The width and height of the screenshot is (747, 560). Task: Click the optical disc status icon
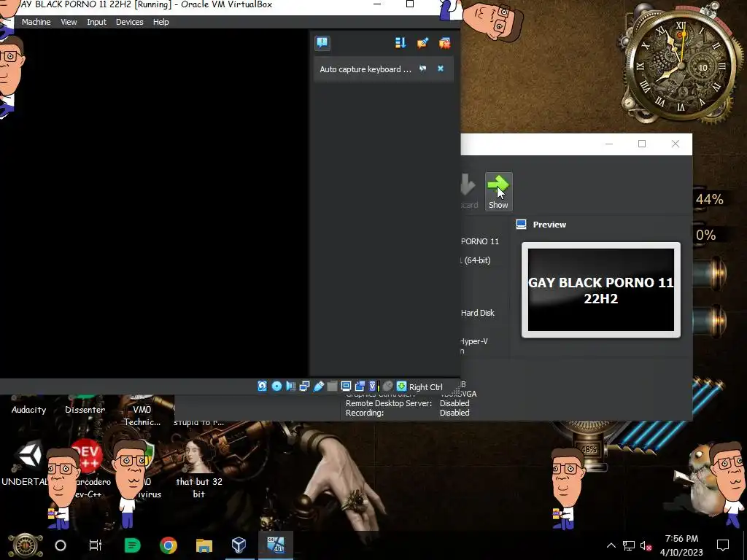coord(276,386)
